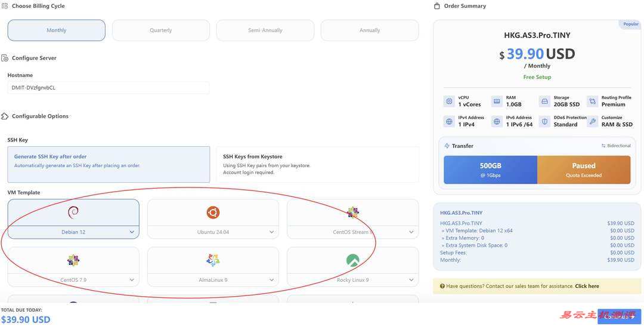Choose the Quarterly billing cycle
644x326 pixels.
coord(161,30)
